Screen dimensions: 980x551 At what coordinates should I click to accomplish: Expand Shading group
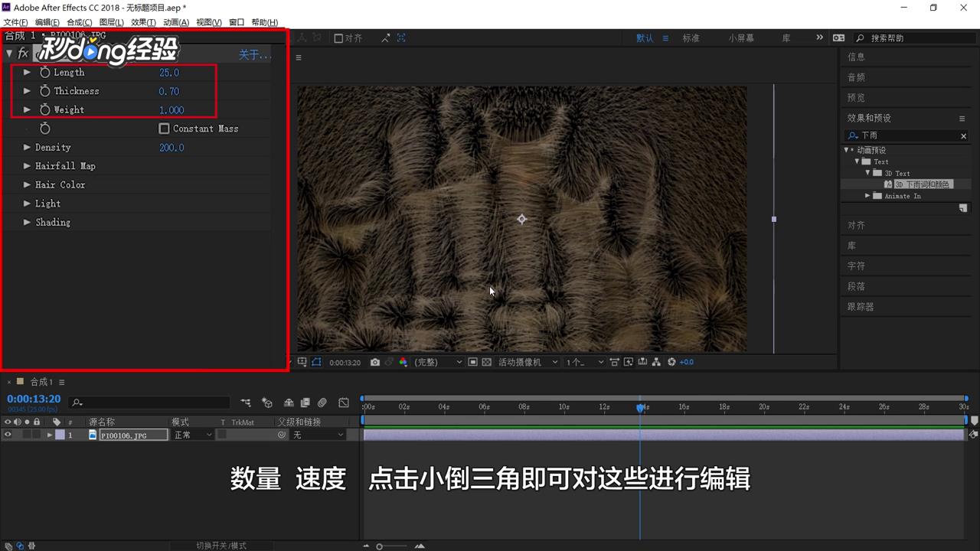coord(27,222)
